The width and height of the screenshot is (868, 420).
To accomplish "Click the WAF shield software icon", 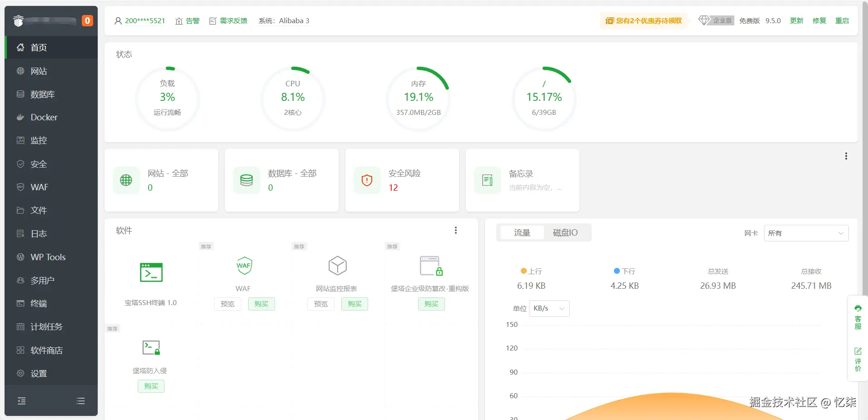I will [x=244, y=266].
